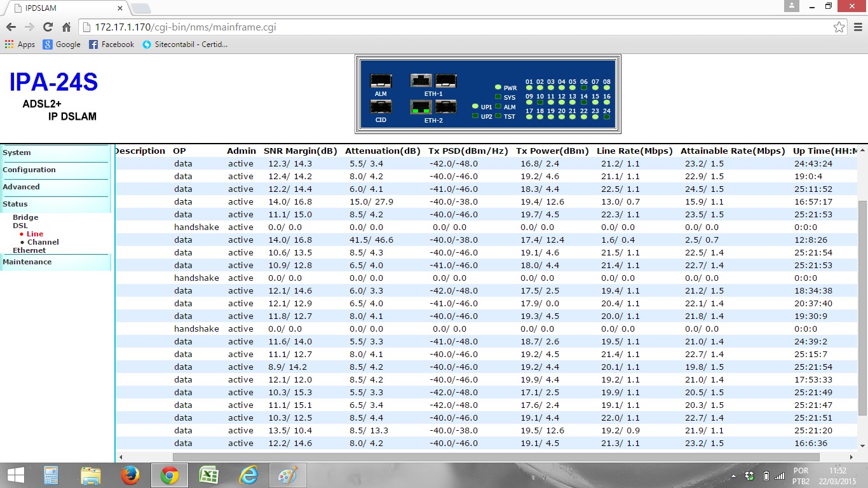
Task: Open the Facebook bookmark
Action: (x=112, y=44)
